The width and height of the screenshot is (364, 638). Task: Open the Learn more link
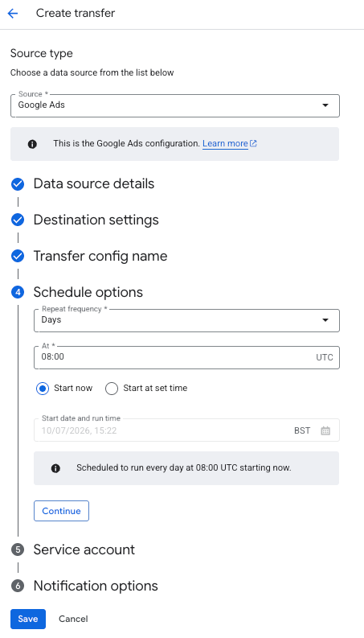[x=225, y=144]
